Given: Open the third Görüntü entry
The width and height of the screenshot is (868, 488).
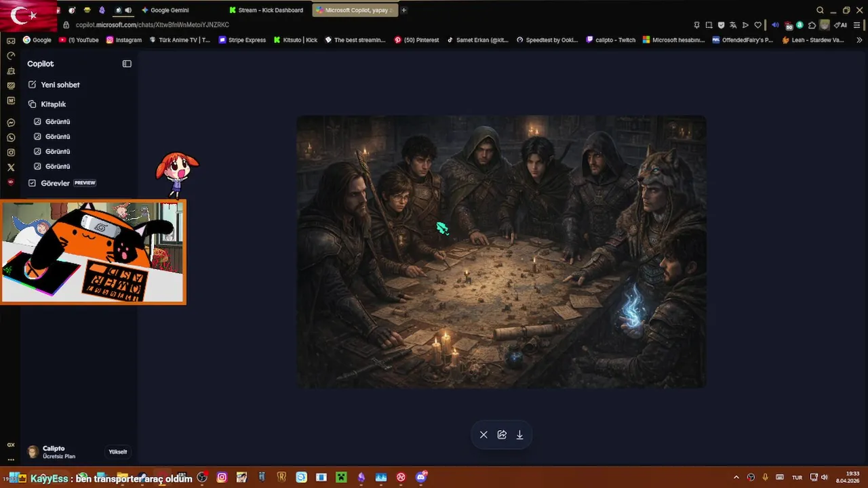Looking at the screenshot, I should pyautogui.click(x=52, y=152).
